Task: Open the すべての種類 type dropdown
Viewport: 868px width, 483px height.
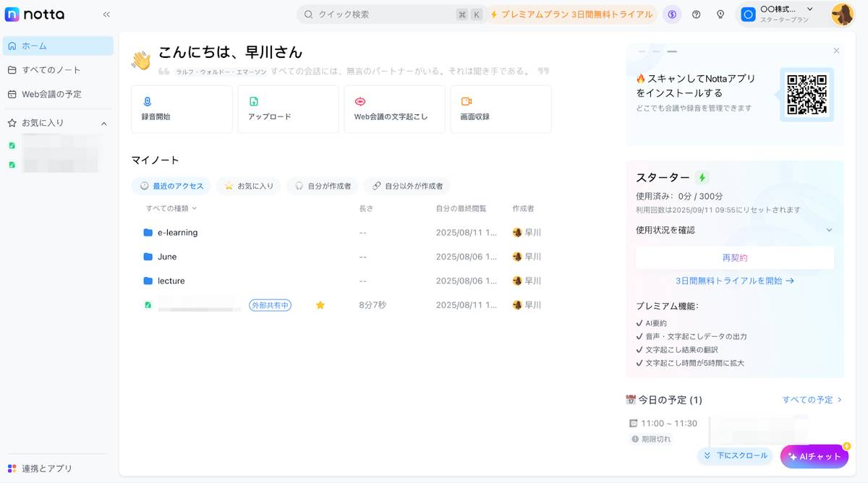Action: point(171,208)
